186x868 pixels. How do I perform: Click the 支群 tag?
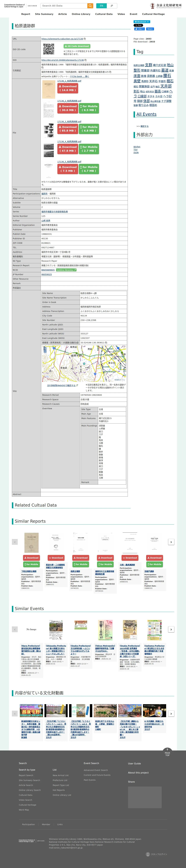click(x=149, y=65)
